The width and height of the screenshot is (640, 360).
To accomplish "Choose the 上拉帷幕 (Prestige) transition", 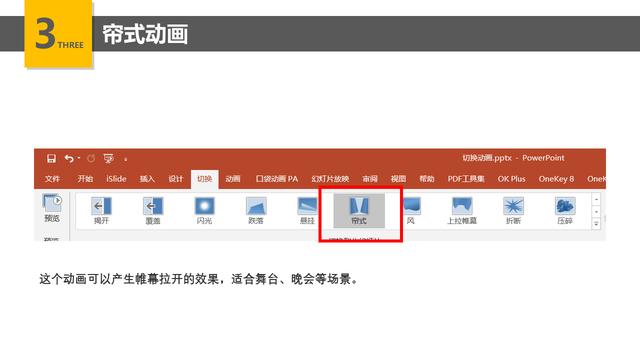I will 462,211.
